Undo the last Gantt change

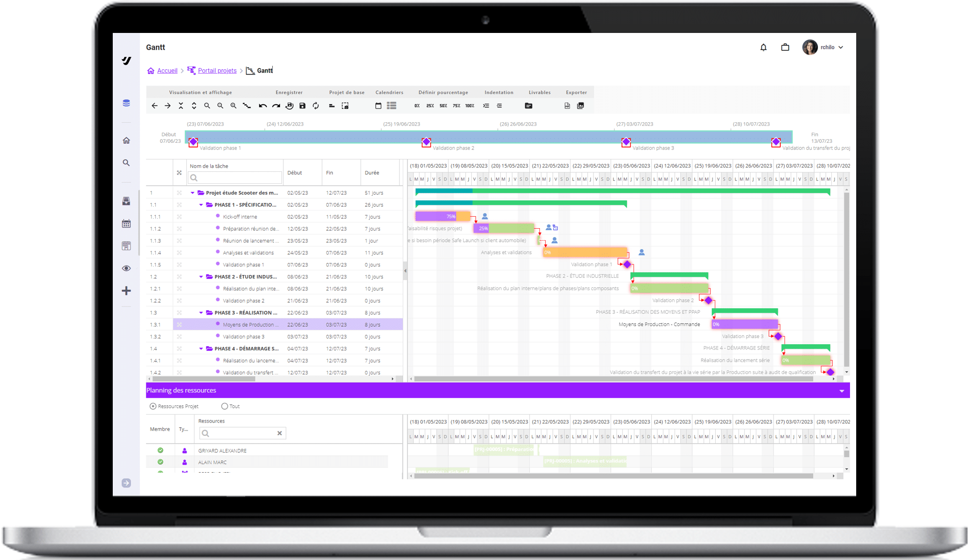point(263,106)
